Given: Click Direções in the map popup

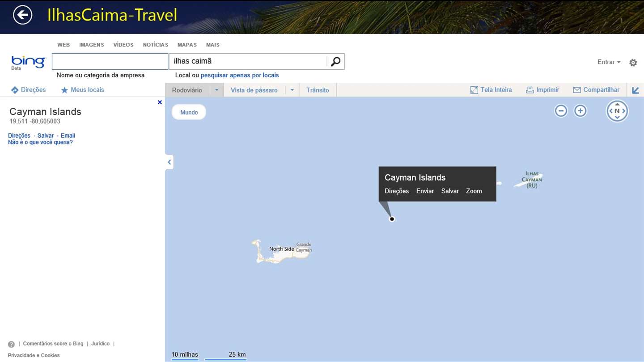Looking at the screenshot, I should (397, 191).
